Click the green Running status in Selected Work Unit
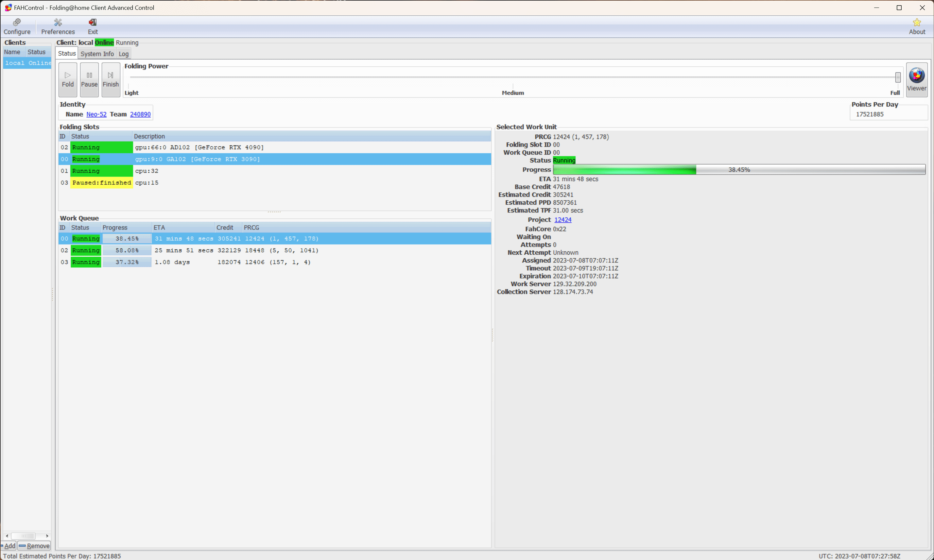This screenshot has width=934, height=560. tap(564, 161)
